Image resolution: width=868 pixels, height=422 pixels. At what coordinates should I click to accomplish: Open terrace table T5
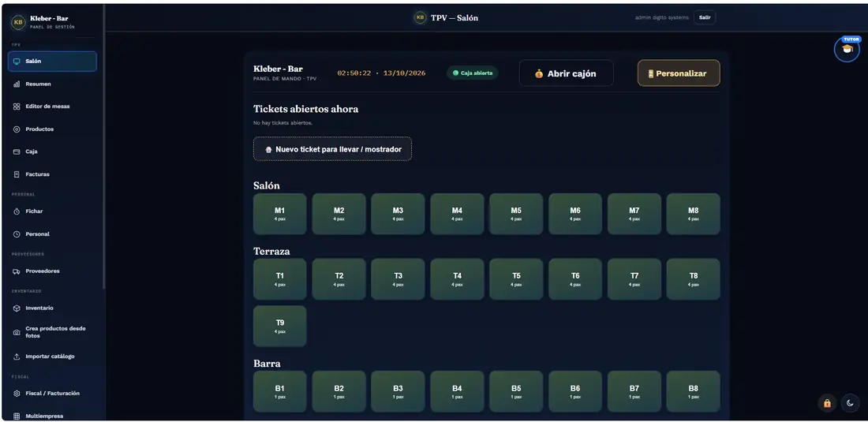point(516,279)
